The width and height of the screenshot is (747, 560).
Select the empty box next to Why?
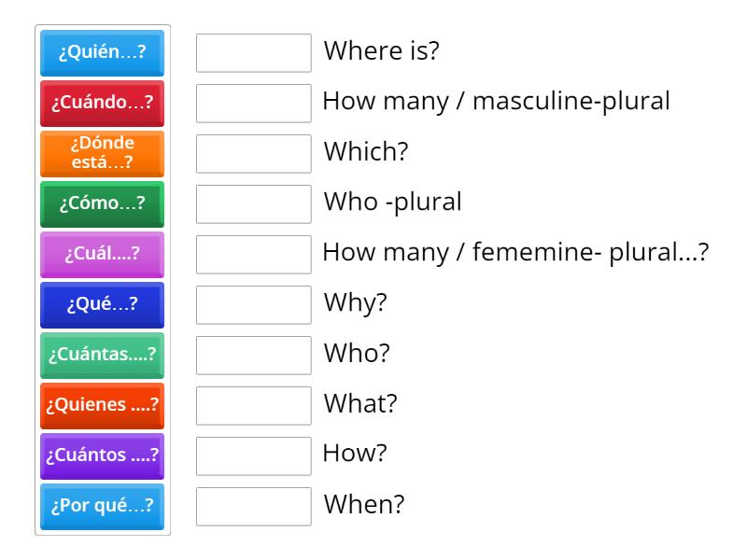click(x=254, y=304)
